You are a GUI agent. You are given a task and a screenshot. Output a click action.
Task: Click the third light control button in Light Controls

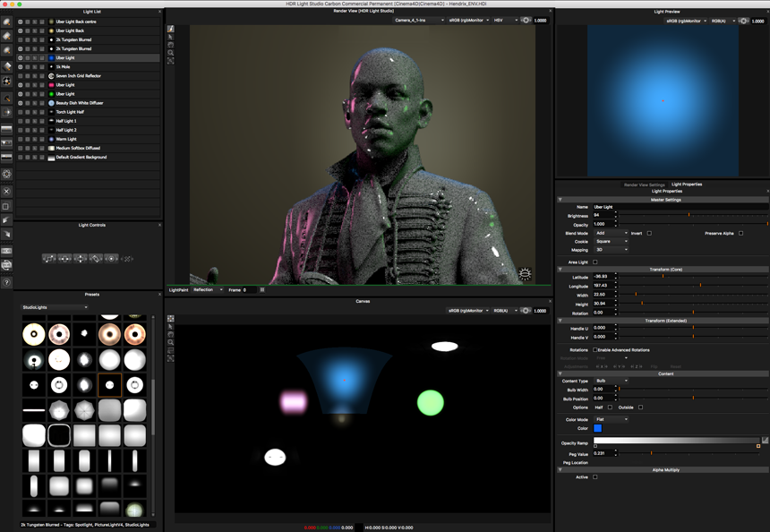80,258
